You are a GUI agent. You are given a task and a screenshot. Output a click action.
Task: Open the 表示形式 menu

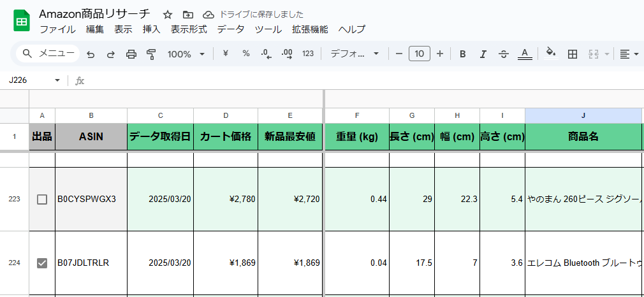[189, 29]
